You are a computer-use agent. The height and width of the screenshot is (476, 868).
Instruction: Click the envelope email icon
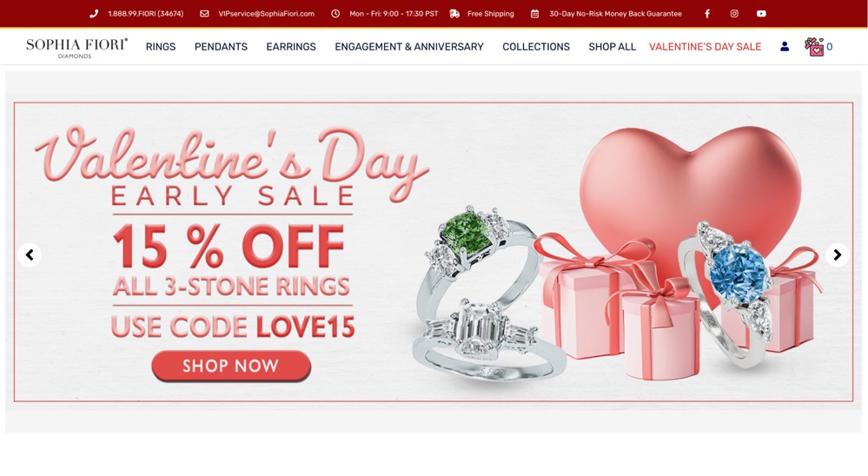click(204, 14)
